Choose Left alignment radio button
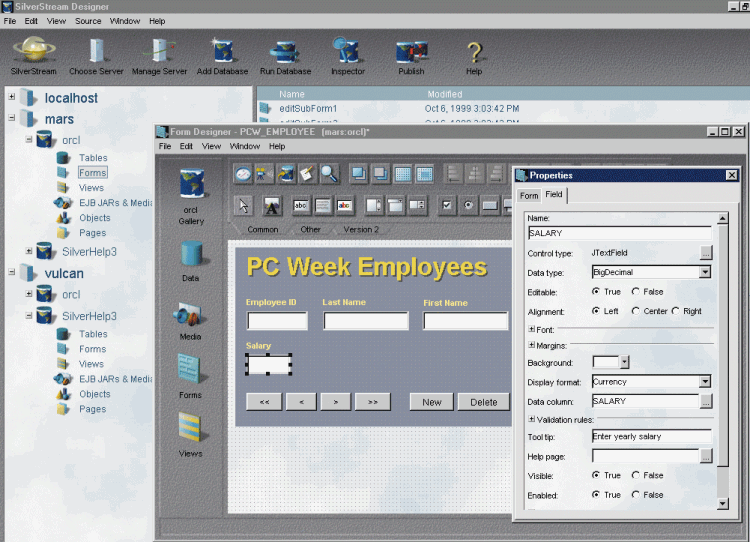This screenshot has height=542, width=750. tap(596, 311)
